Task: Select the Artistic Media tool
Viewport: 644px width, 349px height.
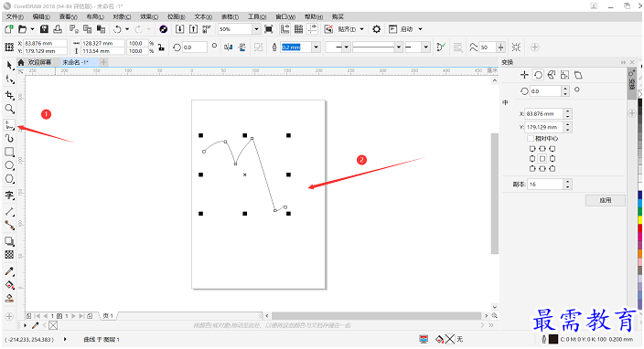Action: pos(9,139)
